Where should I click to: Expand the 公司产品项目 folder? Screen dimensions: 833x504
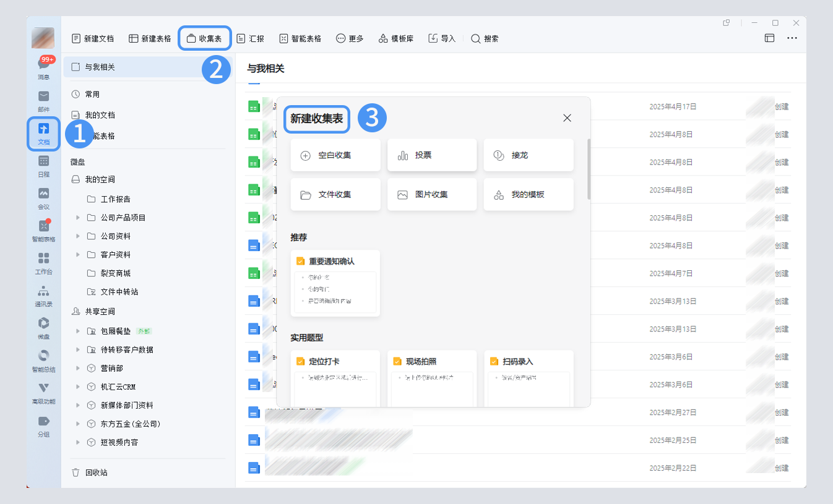(78, 218)
